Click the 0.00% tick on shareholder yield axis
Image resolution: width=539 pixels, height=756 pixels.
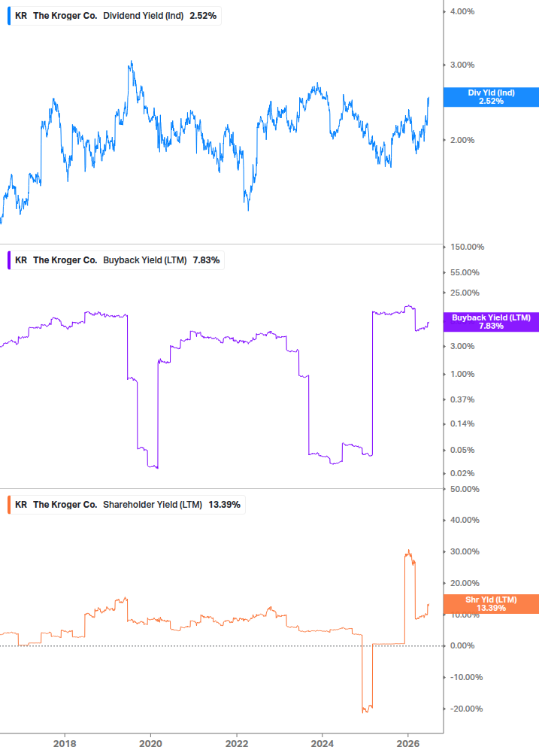462,645
